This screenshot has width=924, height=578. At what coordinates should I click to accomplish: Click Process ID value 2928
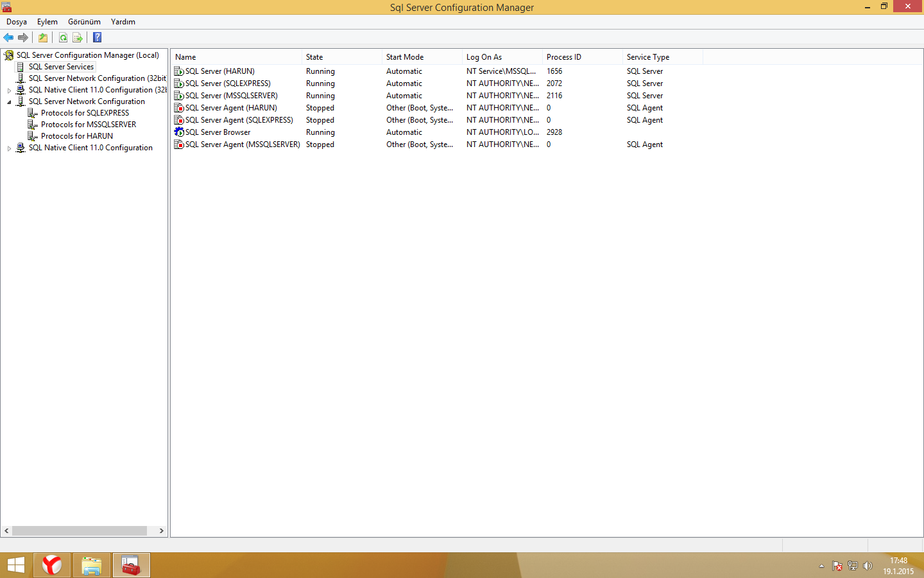[x=554, y=132]
